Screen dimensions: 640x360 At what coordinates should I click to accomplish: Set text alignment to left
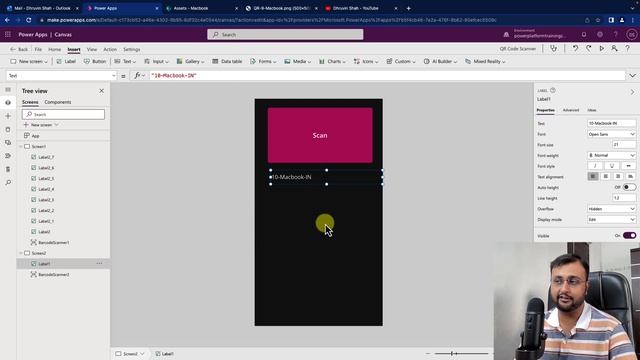coord(593,176)
